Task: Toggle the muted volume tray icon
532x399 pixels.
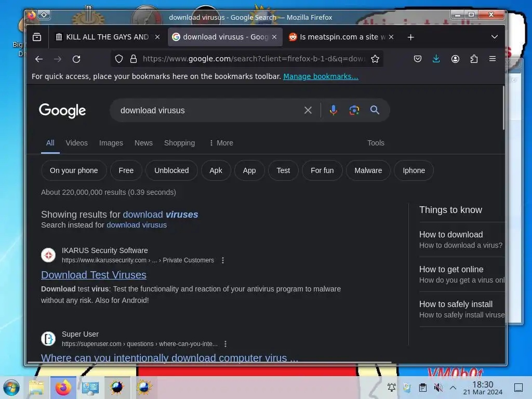Action: [438, 387]
